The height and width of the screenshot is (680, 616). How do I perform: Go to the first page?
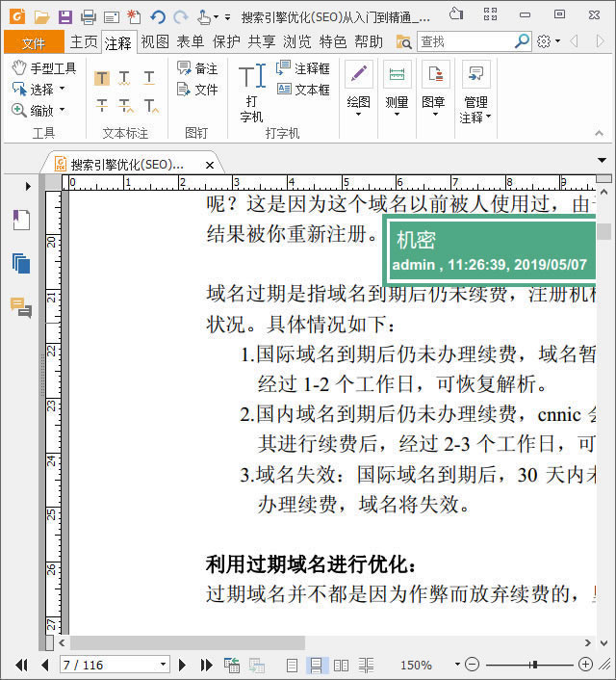tap(21, 665)
